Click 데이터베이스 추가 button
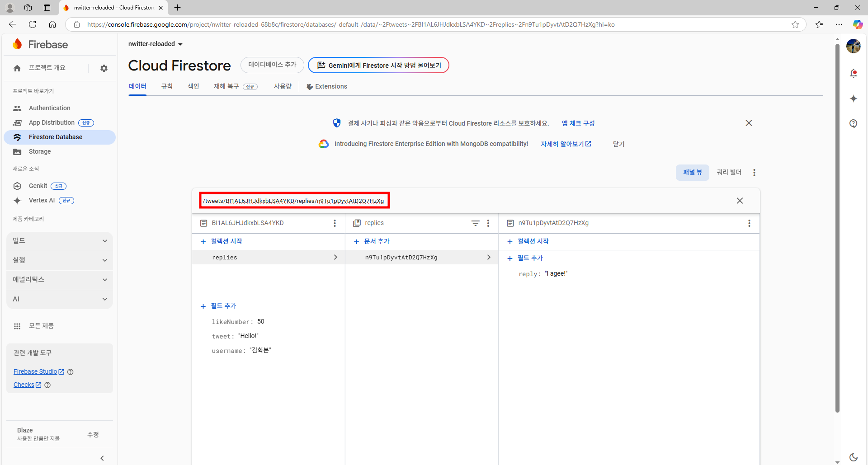 (272, 65)
